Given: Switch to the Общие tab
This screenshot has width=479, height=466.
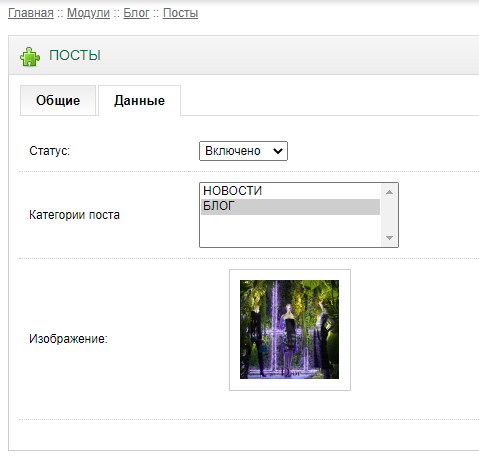Looking at the screenshot, I should [58, 100].
